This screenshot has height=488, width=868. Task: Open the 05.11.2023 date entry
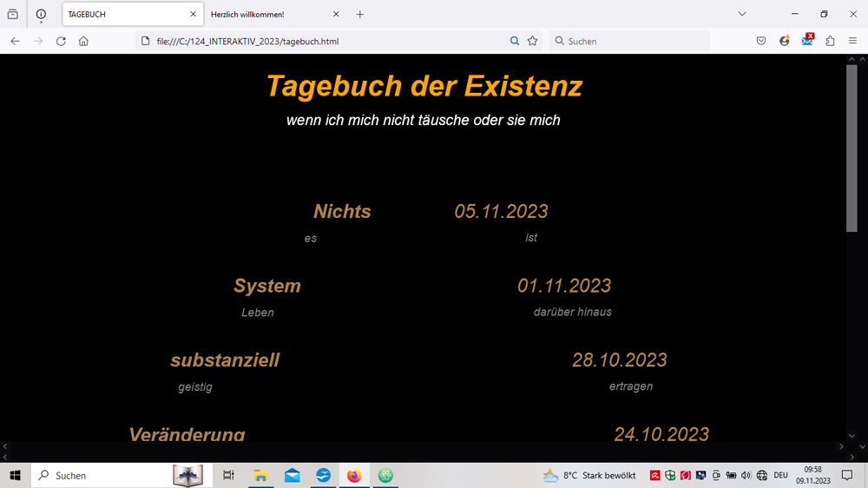pyautogui.click(x=501, y=211)
